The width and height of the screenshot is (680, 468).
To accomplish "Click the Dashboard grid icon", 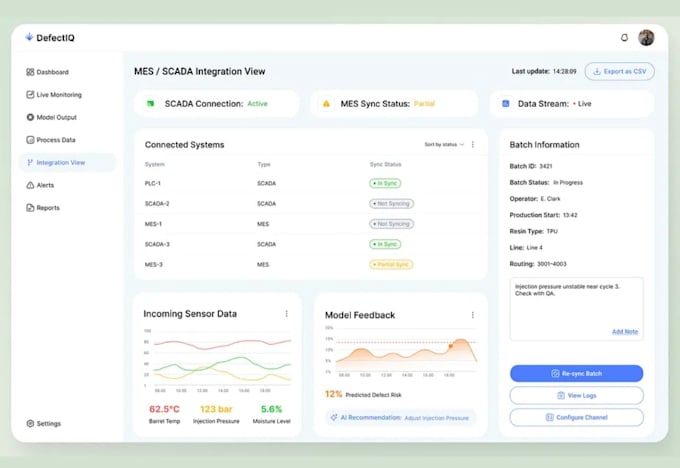I will [30, 72].
